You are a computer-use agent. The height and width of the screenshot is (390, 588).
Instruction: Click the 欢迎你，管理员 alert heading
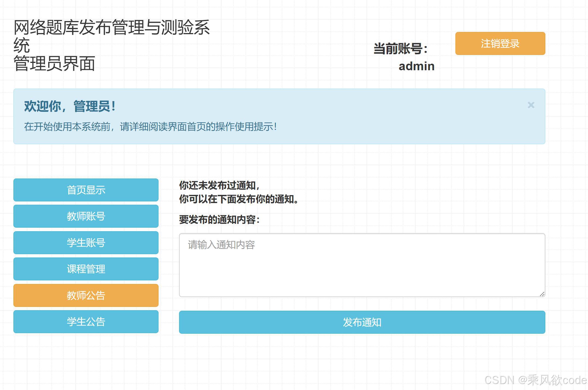point(70,106)
